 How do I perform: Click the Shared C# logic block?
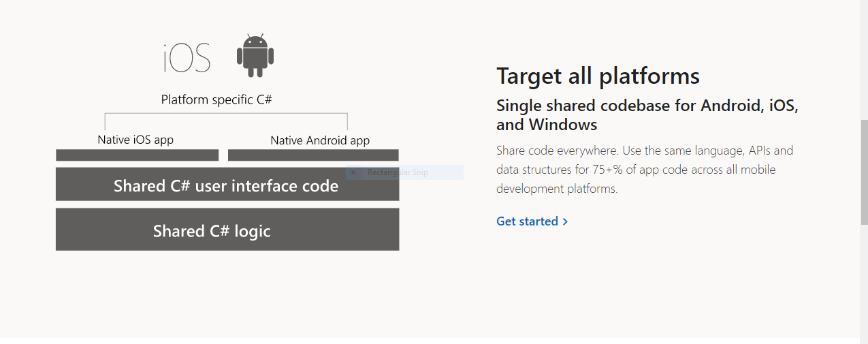[x=227, y=230]
